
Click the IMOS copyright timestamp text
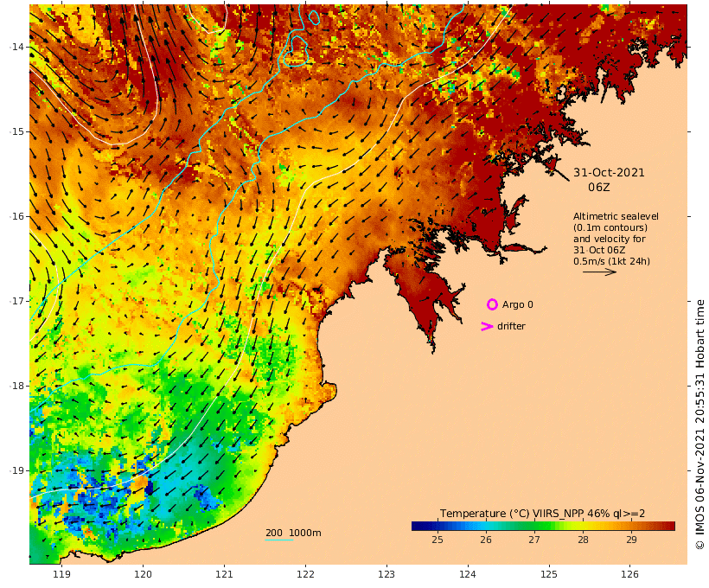point(699,424)
